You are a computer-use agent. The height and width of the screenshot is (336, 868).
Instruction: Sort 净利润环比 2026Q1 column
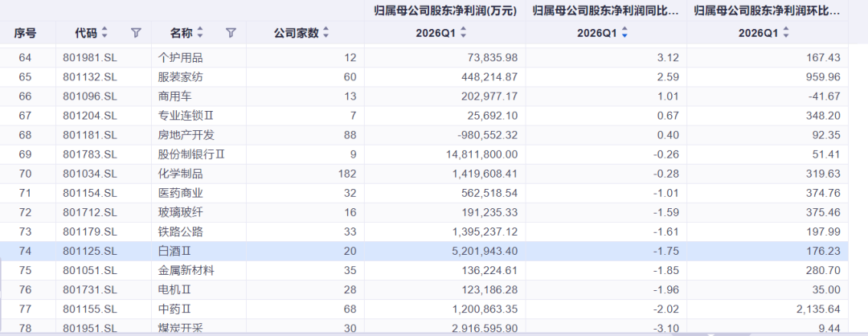pyautogui.click(x=785, y=33)
